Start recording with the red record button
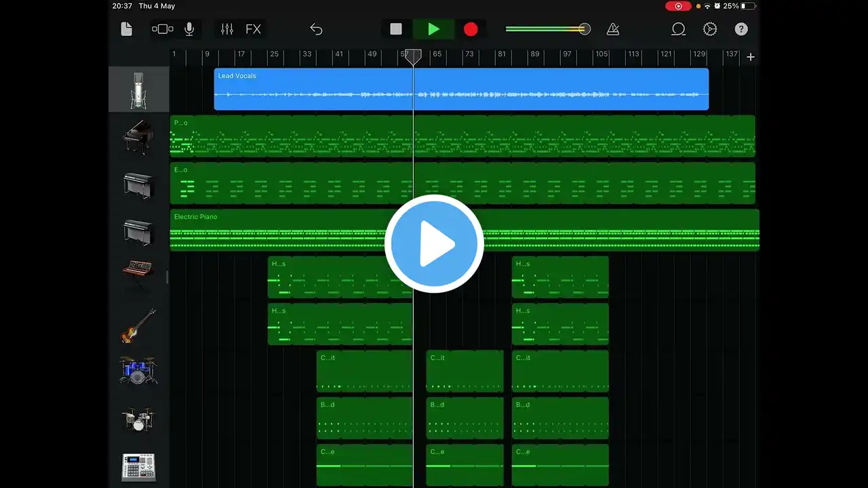This screenshot has width=868, height=488. pyautogui.click(x=471, y=29)
